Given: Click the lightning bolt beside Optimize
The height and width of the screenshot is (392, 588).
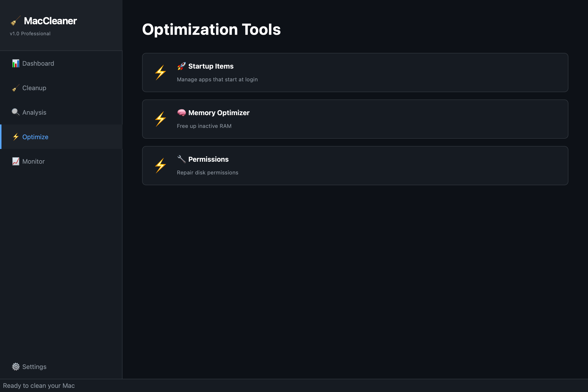Looking at the screenshot, I should (x=15, y=137).
